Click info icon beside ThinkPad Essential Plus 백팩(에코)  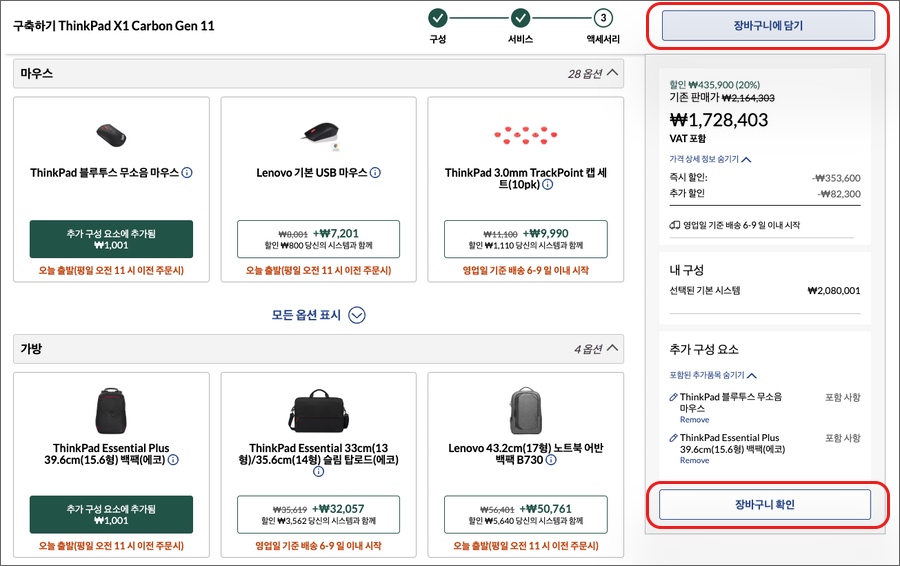point(173,459)
